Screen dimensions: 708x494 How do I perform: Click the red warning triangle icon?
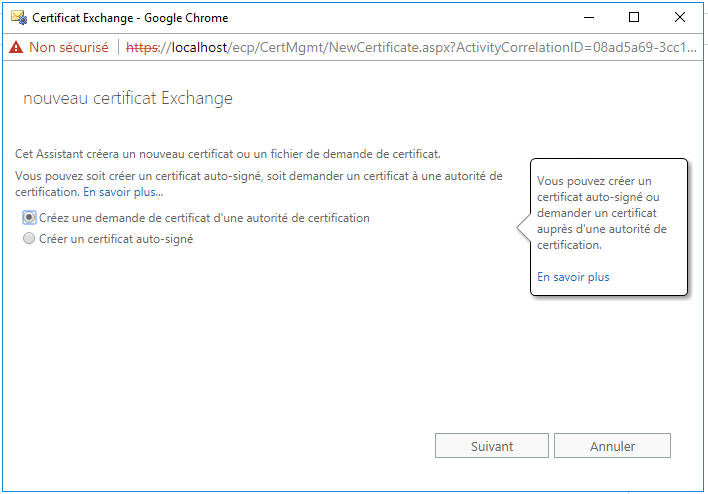tap(16, 47)
